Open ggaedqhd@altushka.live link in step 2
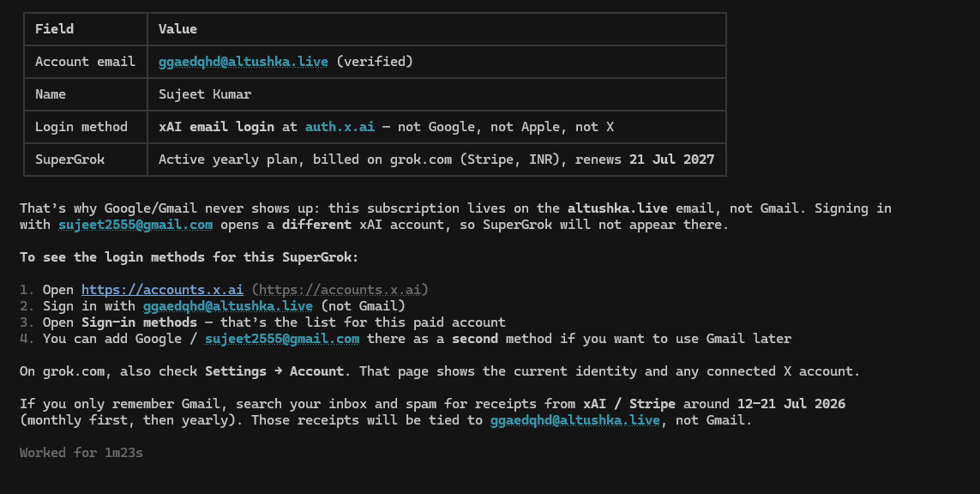Image resolution: width=980 pixels, height=494 pixels. click(228, 306)
